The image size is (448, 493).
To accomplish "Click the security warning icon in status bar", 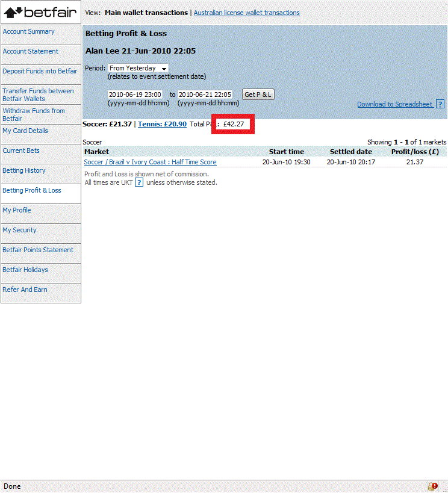I will 433,486.
